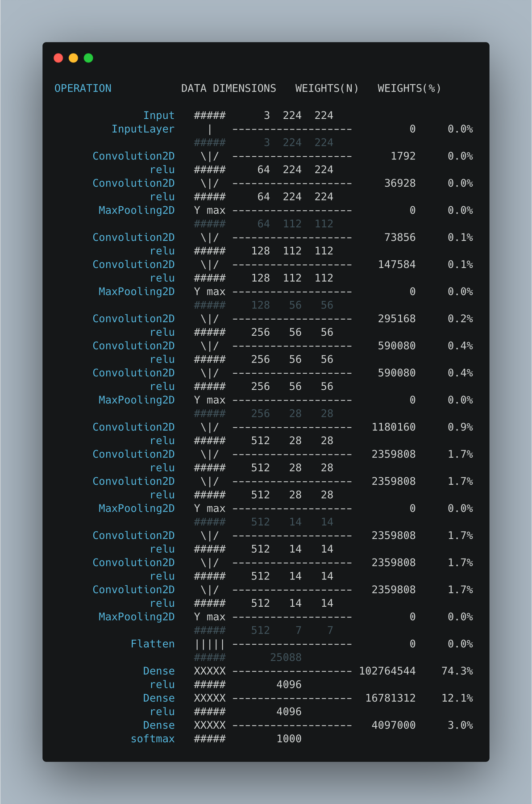This screenshot has height=804, width=532.
Task: Click the red close window dot
Action: point(58,58)
